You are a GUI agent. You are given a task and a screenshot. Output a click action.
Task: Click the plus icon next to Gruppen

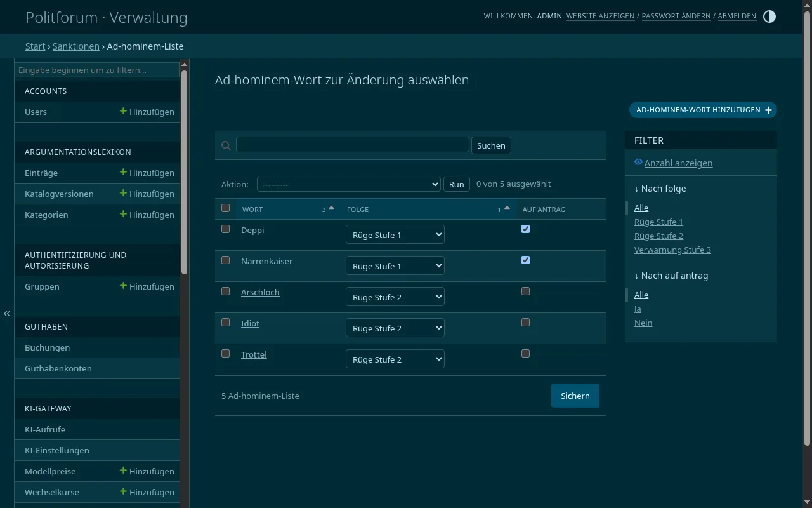pos(124,286)
